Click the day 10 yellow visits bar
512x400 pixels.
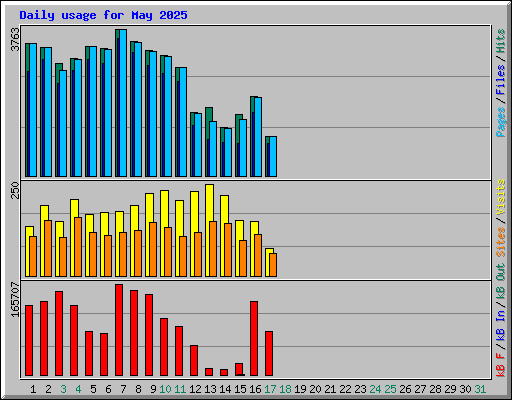pyautogui.click(x=165, y=209)
